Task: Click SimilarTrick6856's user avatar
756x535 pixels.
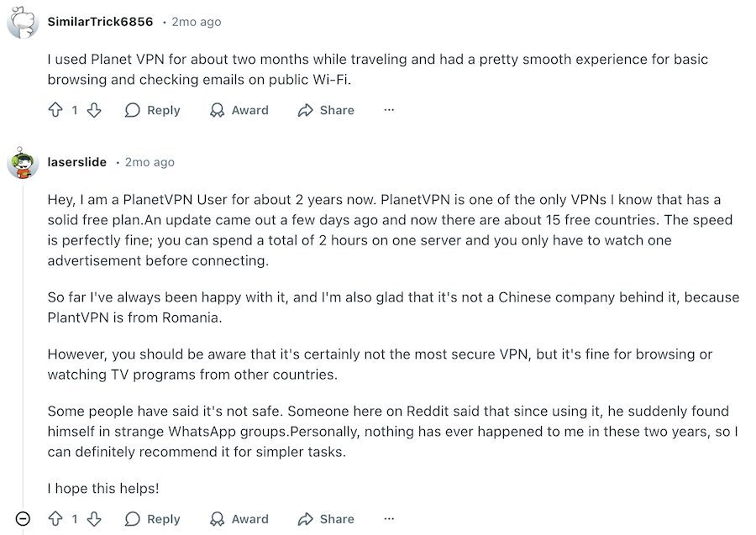Action: point(23,22)
